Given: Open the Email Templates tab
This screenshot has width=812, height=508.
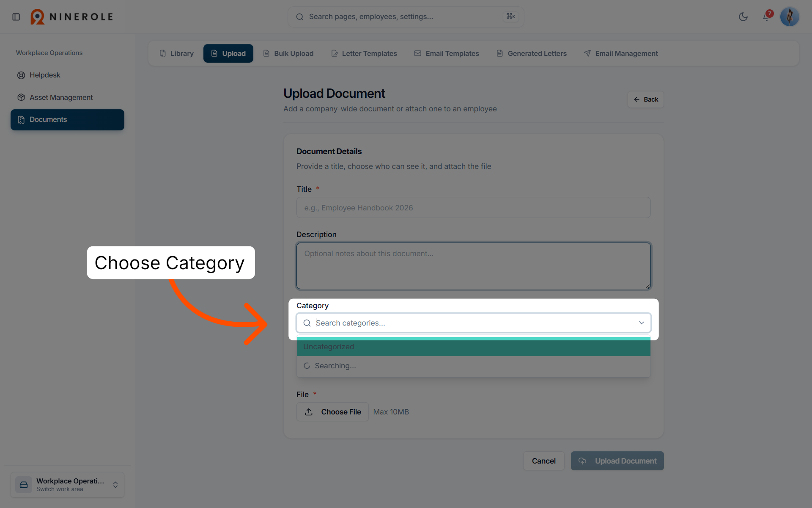Looking at the screenshot, I should [x=447, y=53].
